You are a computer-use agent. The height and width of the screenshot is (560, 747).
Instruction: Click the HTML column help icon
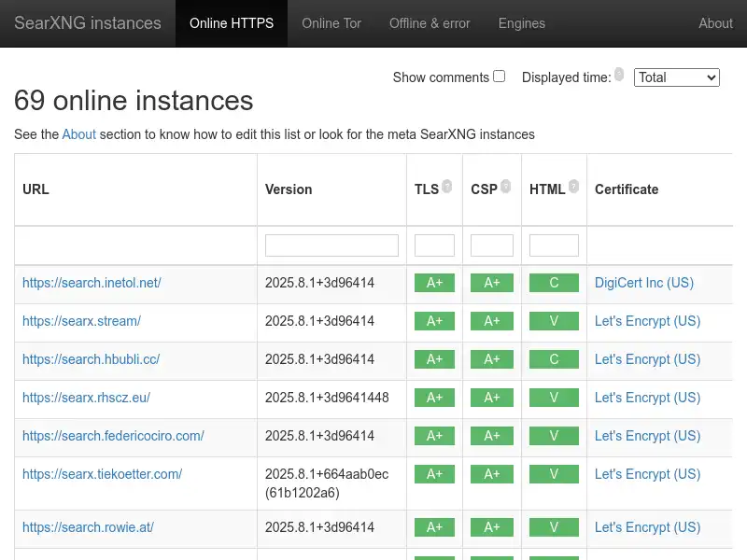[x=574, y=186]
